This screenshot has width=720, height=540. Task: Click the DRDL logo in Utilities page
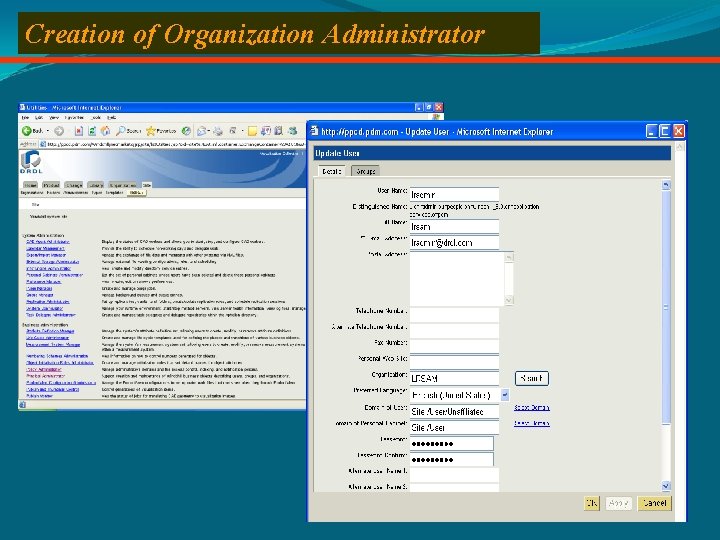[x=31, y=162]
